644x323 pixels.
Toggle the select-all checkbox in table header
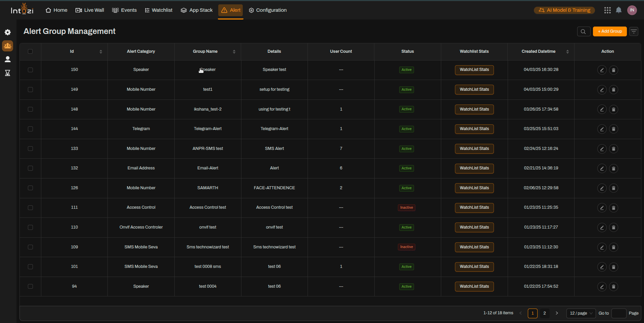point(30,51)
